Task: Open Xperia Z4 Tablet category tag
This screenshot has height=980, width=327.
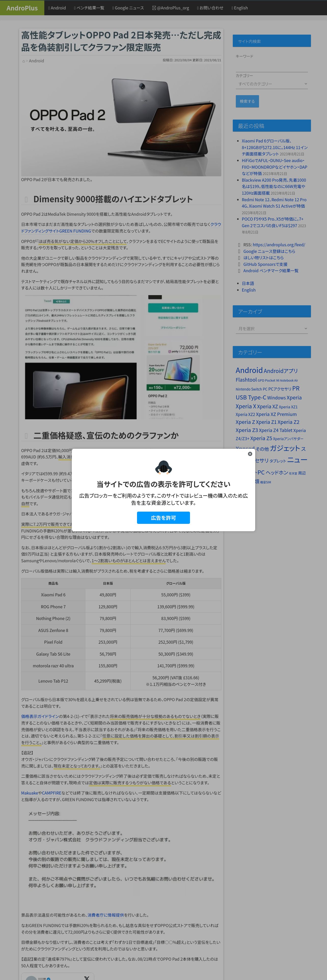Action: 276,430
